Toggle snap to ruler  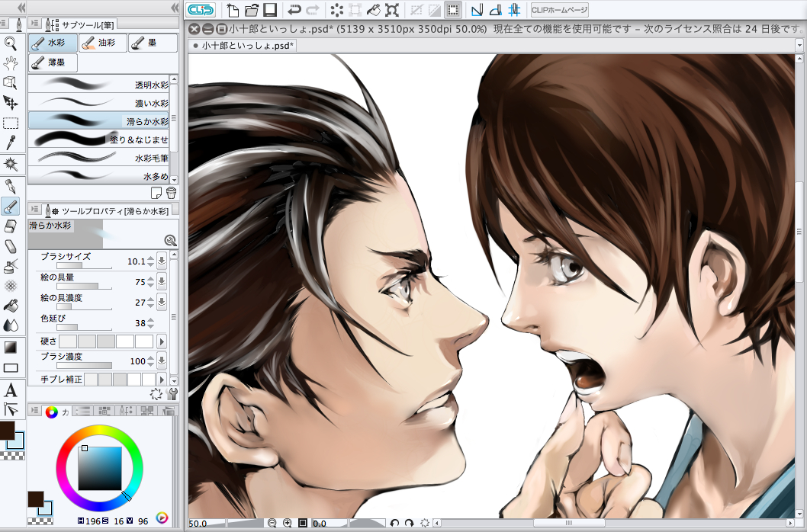coord(477,10)
